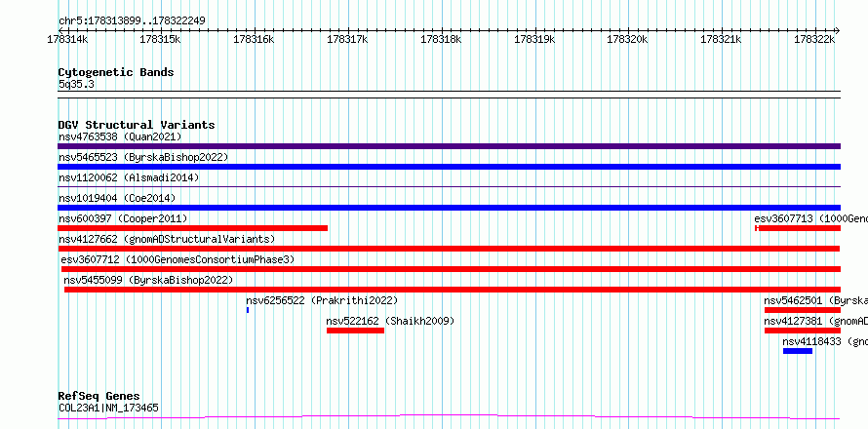
Task: Click the 178314k ruler tick label
Action: pos(67,39)
